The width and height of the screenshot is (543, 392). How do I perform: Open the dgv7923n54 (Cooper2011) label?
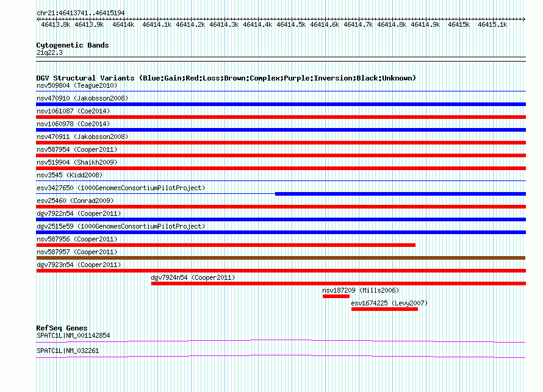79,265
